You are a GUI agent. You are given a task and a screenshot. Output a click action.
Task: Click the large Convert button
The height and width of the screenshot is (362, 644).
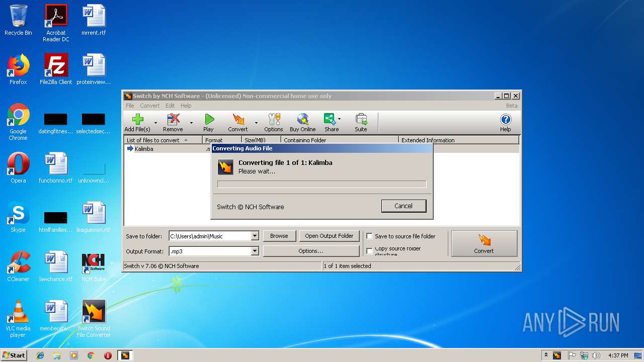[x=485, y=243]
